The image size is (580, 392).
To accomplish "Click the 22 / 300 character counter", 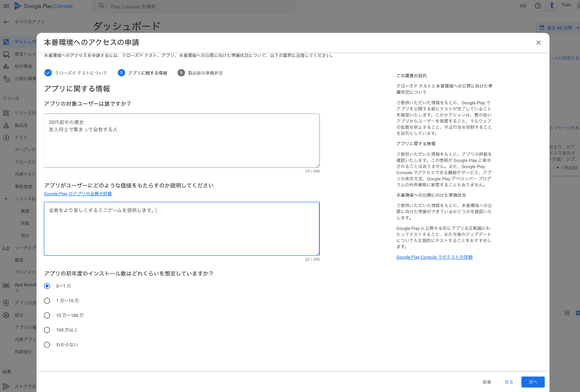I will (x=312, y=259).
